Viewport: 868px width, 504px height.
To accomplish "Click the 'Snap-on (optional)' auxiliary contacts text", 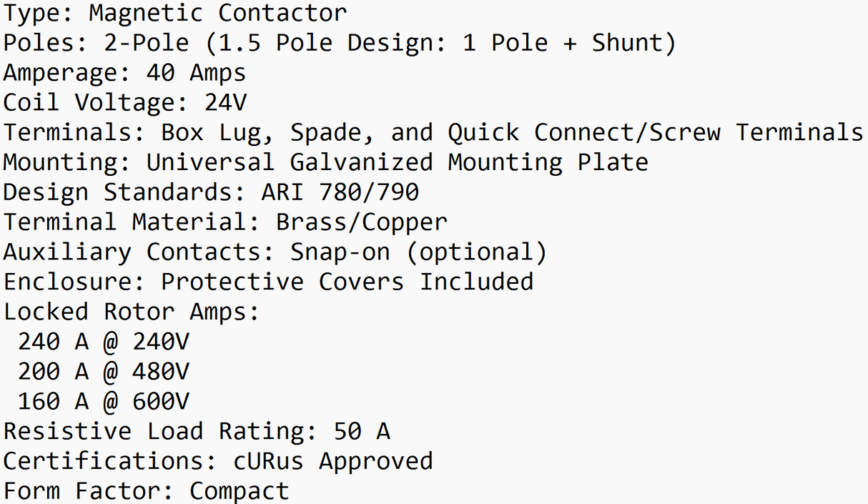I will [418, 252].
